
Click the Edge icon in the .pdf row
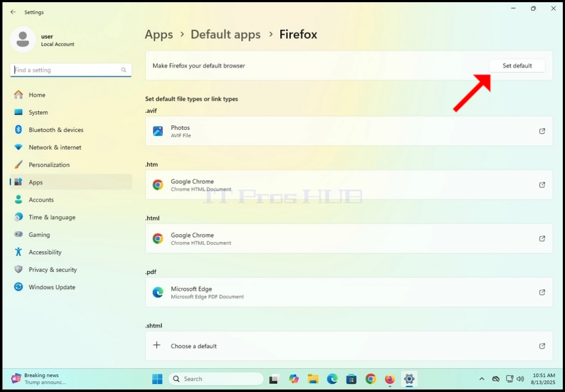158,292
